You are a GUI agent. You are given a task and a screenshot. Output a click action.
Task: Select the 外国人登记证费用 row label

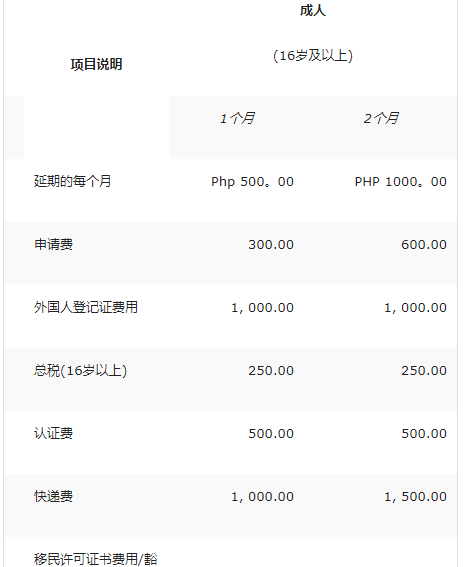coord(86,307)
